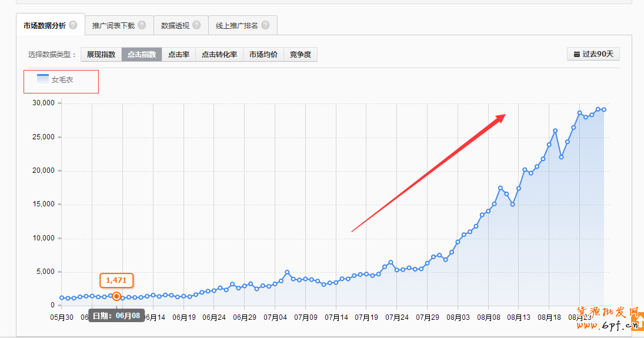This screenshot has height=338, width=644.
Task: Select the 线上推广排名 tab
Action: pos(236,25)
